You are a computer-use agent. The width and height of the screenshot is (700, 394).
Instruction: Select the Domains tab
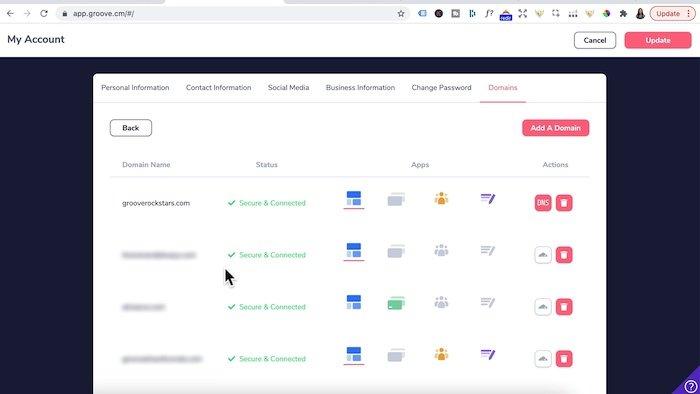coord(503,87)
